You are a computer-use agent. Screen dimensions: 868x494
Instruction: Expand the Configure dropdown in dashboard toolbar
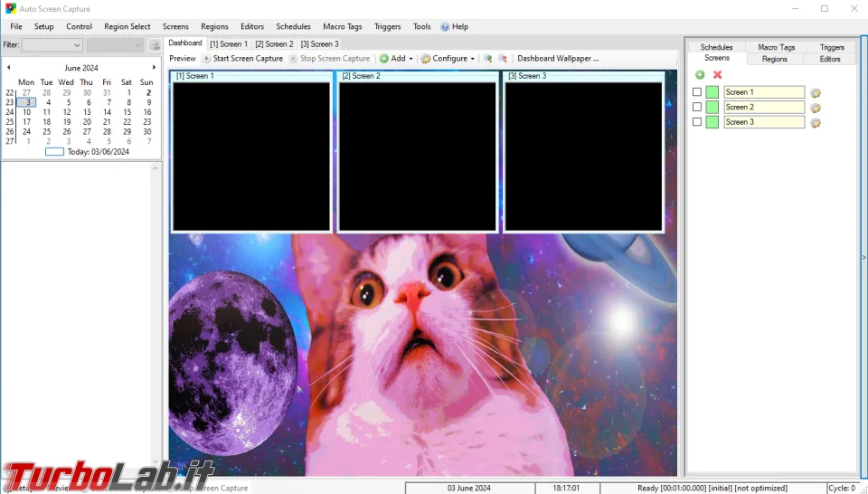(472, 59)
